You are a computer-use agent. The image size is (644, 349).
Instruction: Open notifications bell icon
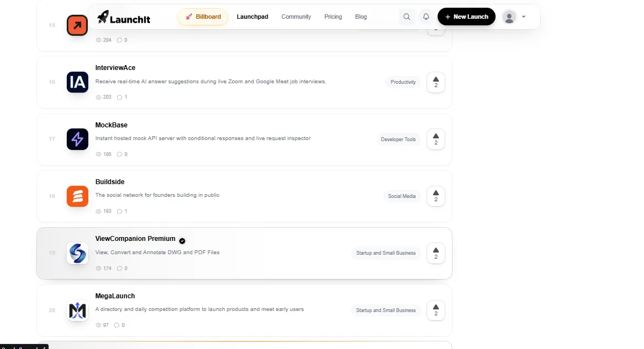tap(426, 17)
